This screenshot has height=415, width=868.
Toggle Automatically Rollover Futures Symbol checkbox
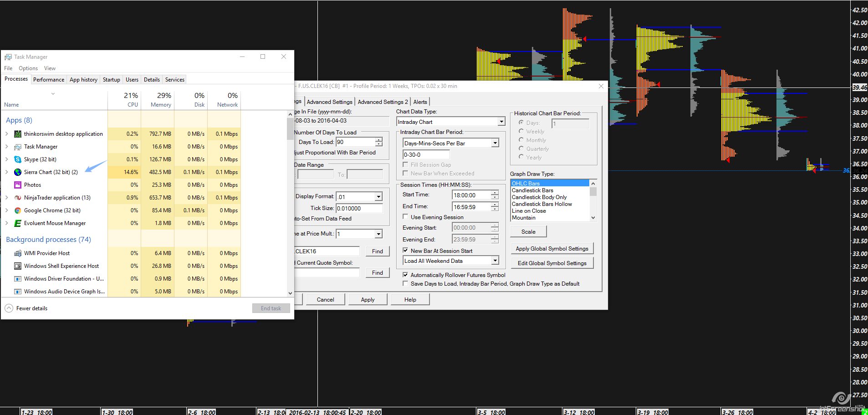[405, 275]
